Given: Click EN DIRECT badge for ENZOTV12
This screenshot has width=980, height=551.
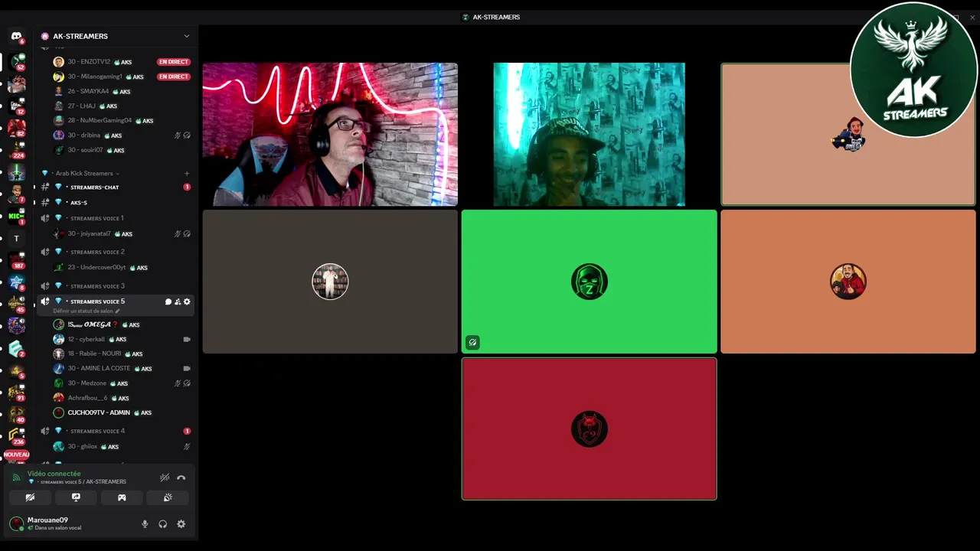Looking at the screenshot, I should tap(174, 62).
